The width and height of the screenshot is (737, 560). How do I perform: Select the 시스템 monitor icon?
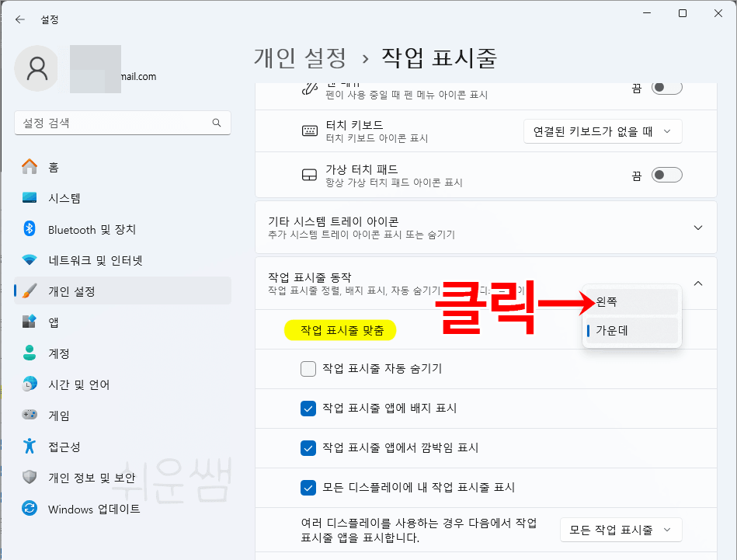pos(30,197)
